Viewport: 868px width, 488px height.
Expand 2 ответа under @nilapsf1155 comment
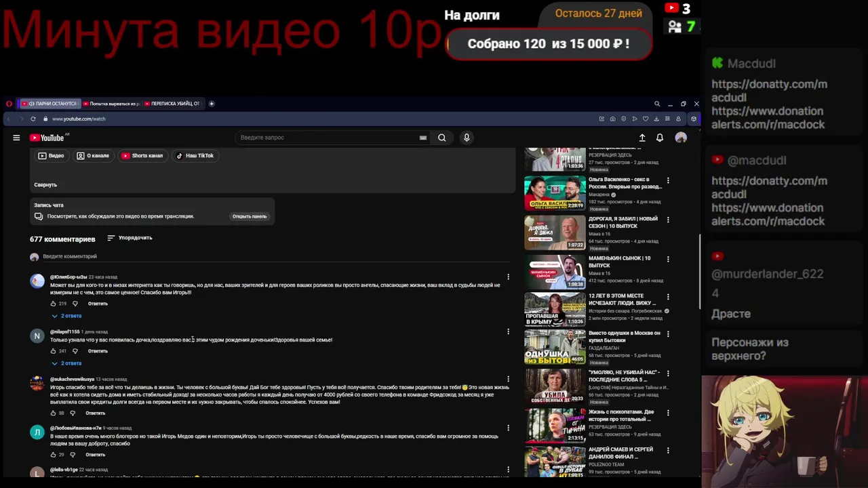[x=66, y=363]
